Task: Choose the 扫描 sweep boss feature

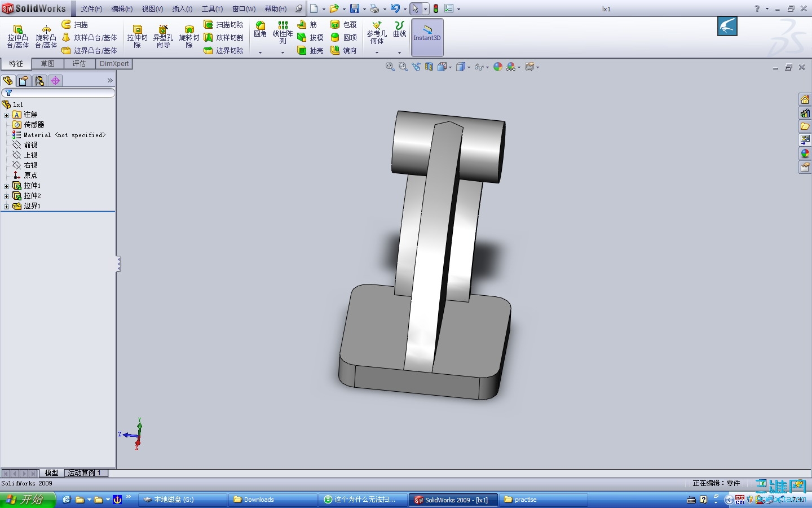Action: click(74, 24)
